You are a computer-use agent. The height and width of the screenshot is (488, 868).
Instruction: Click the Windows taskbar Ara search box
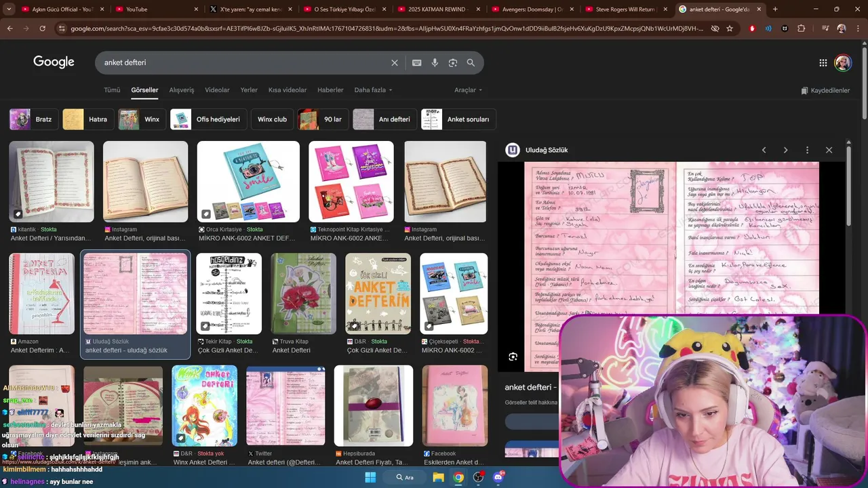pos(405,477)
